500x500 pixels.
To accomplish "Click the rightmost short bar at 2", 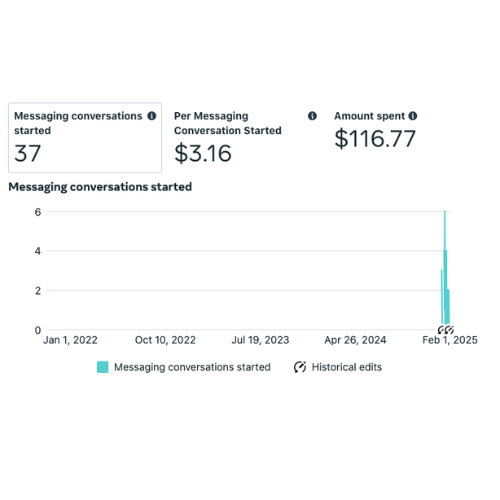I will click(448, 307).
